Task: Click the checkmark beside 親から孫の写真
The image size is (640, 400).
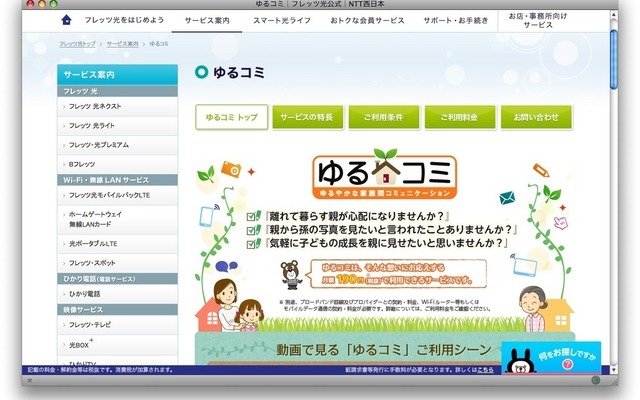Action: tap(253, 230)
